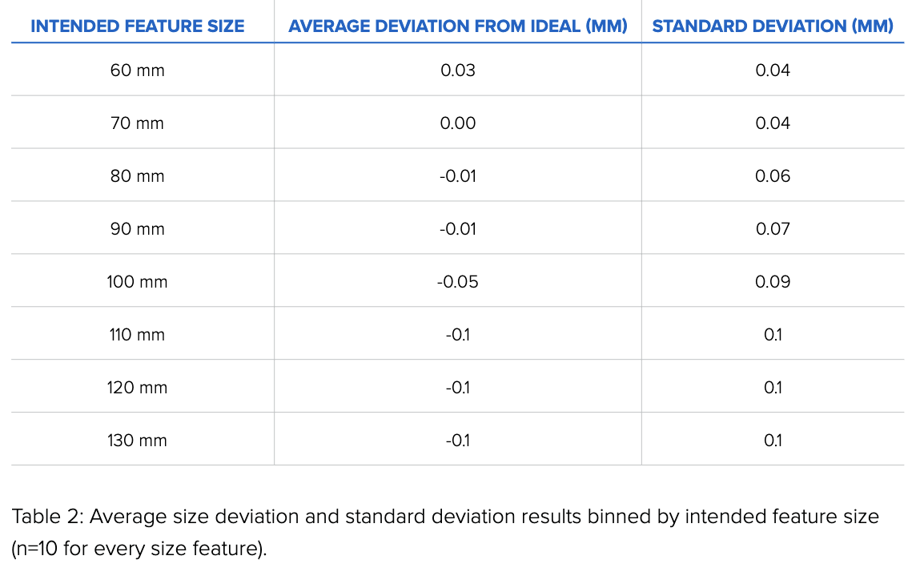
Task: Select the 110 mm feature size cell
Action: 137,335
